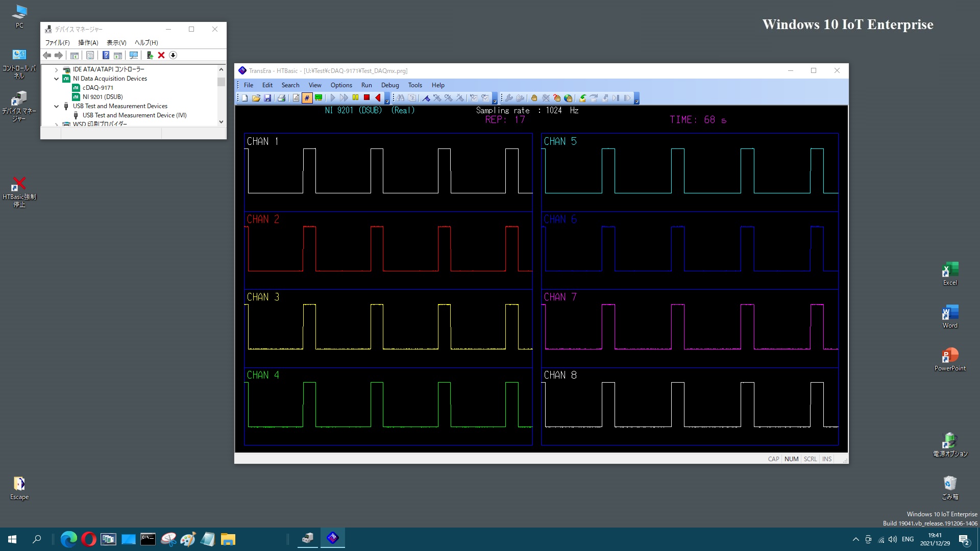Open 表示(V) menu in Device Manager
This screenshot has width=980, height=551.
(x=116, y=43)
